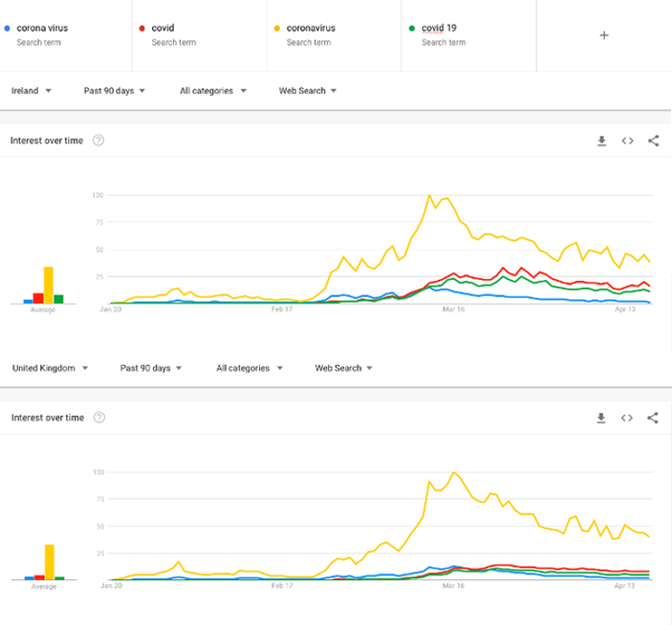This screenshot has height=625, width=672.
Task: Click the plus icon to add comparison
Action: click(x=603, y=35)
